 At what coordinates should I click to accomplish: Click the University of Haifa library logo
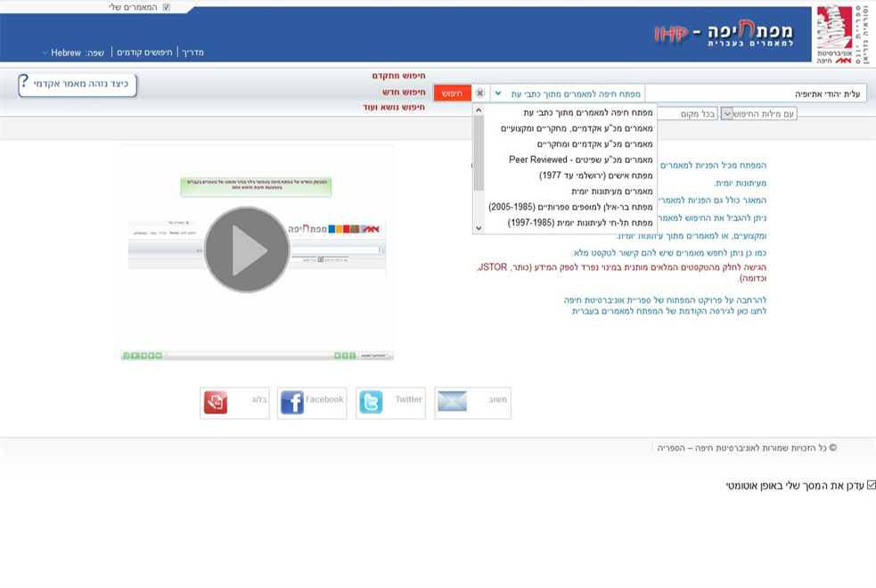click(839, 35)
